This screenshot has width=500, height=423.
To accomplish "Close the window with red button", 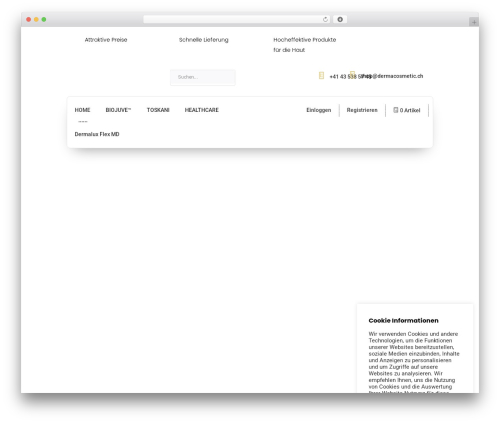I will tap(29, 19).
